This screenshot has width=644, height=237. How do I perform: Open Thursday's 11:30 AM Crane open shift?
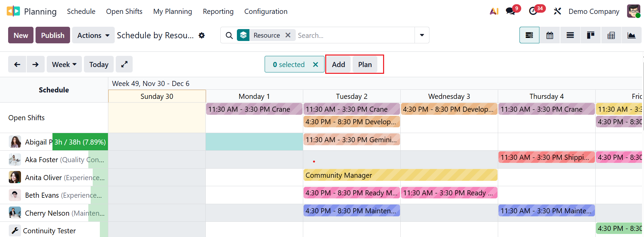[x=547, y=109]
